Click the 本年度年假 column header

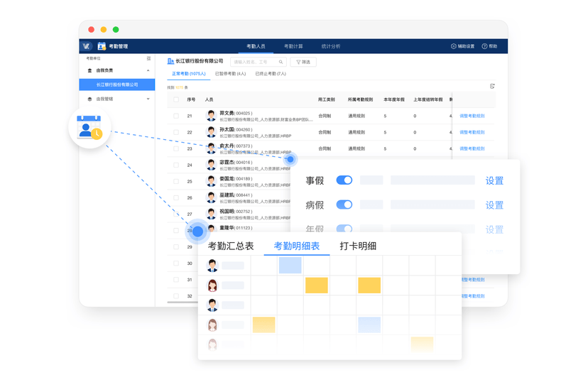pyautogui.click(x=393, y=99)
